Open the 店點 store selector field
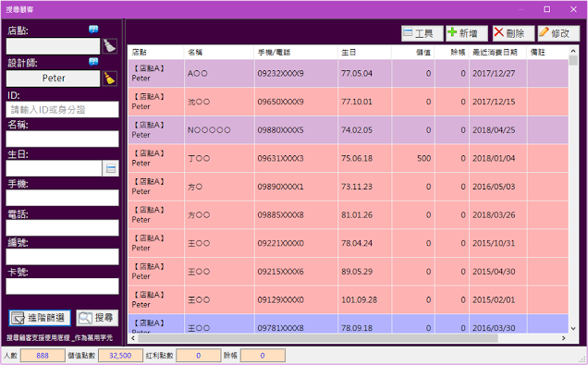Image resolution: width=588 pixels, height=365 pixels. tap(54, 46)
